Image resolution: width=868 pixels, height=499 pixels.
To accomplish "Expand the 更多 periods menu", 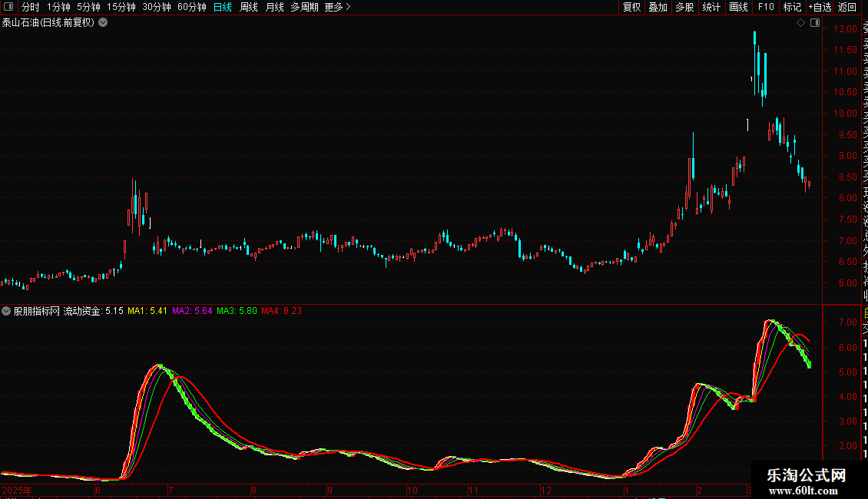I will [x=337, y=7].
